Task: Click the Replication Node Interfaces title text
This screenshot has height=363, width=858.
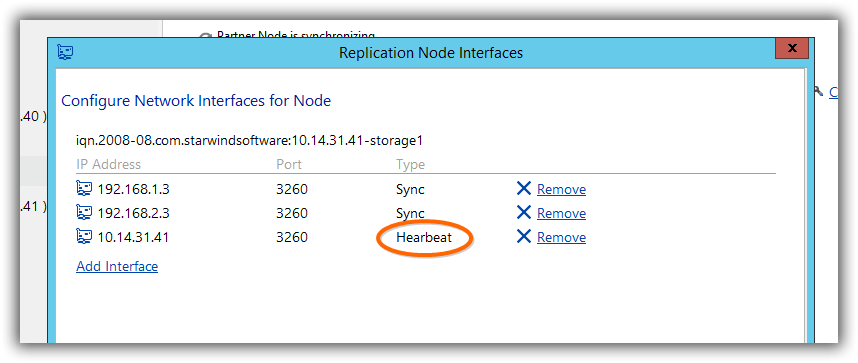Action: (x=431, y=53)
